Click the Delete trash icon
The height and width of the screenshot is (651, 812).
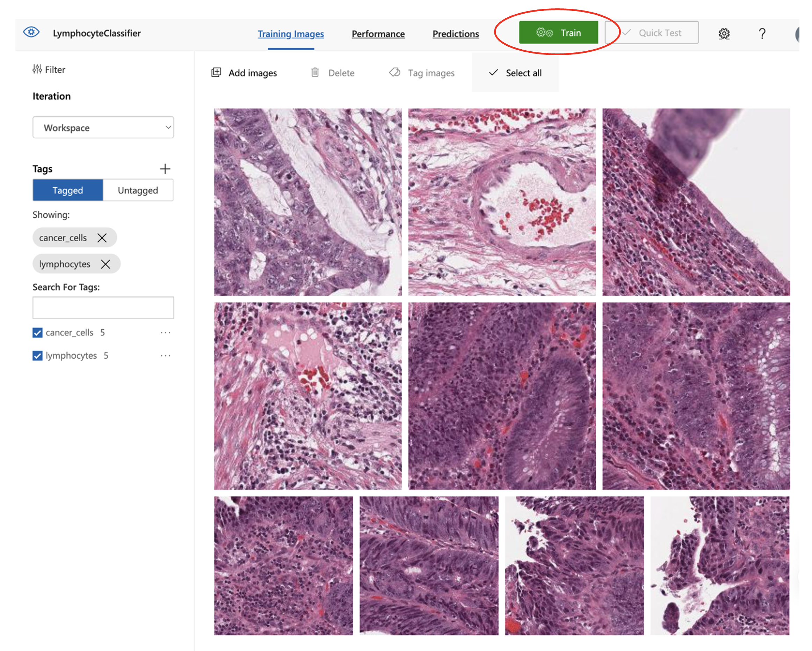tap(315, 72)
